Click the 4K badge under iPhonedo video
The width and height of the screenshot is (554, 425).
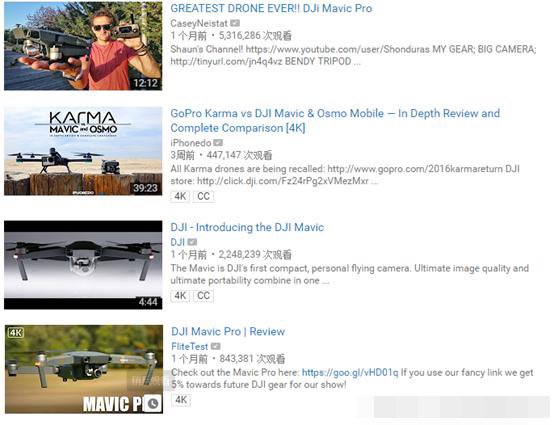click(180, 196)
